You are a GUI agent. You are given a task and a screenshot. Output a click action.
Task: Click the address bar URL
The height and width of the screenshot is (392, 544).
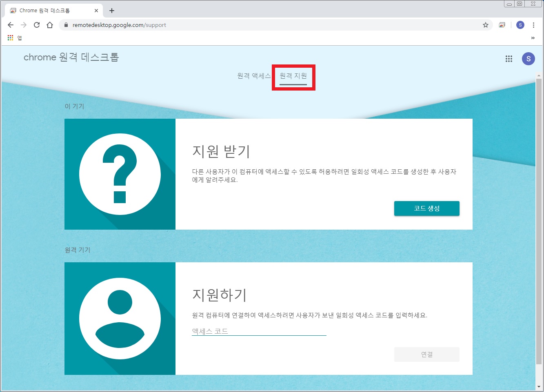[x=119, y=25]
